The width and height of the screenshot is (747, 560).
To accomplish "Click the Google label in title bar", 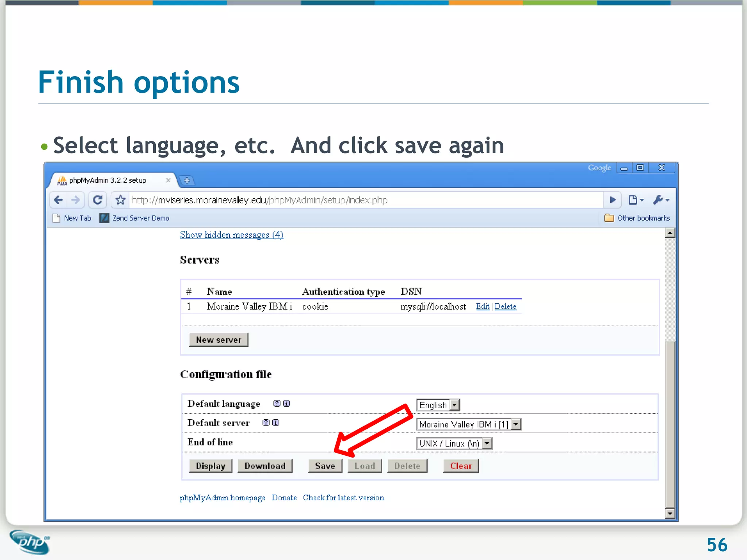I will point(599,168).
